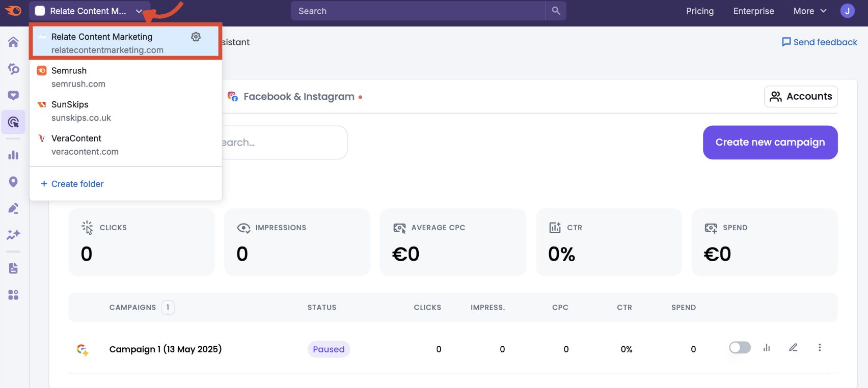Click Send feedback
Screen dimensions: 868x388
point(820,42)
